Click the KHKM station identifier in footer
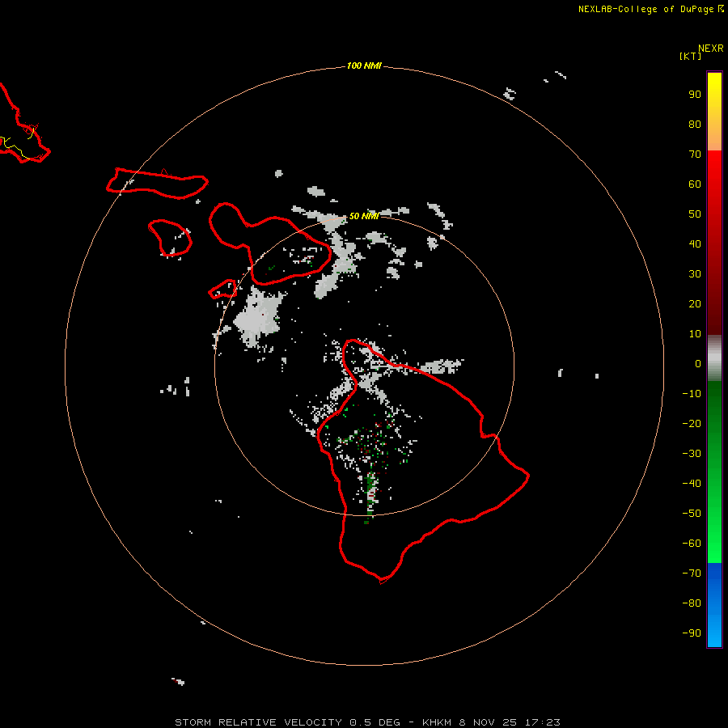Image resolution: width=728 pixels, height=728 pixels. pyautogui.click(x=437, y=722)
